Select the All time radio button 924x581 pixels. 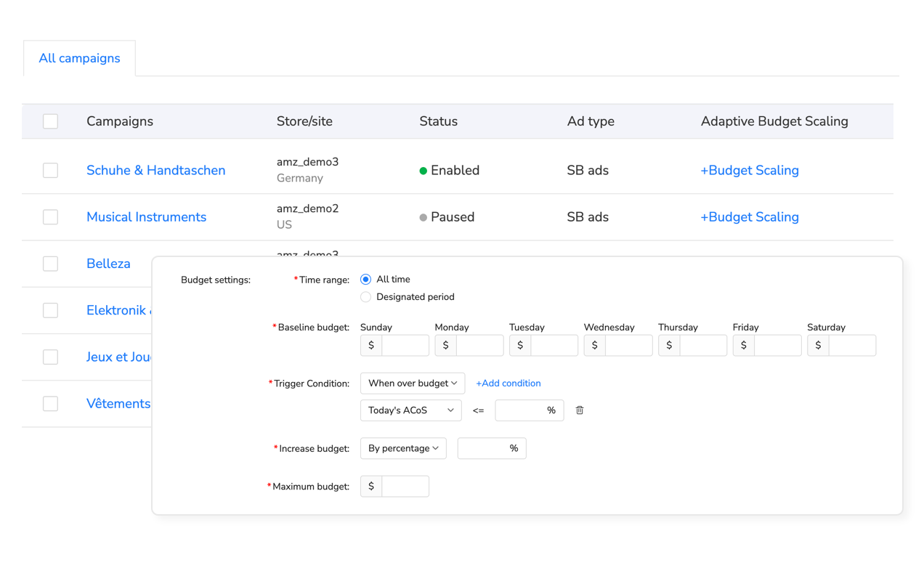click(365, 280)
